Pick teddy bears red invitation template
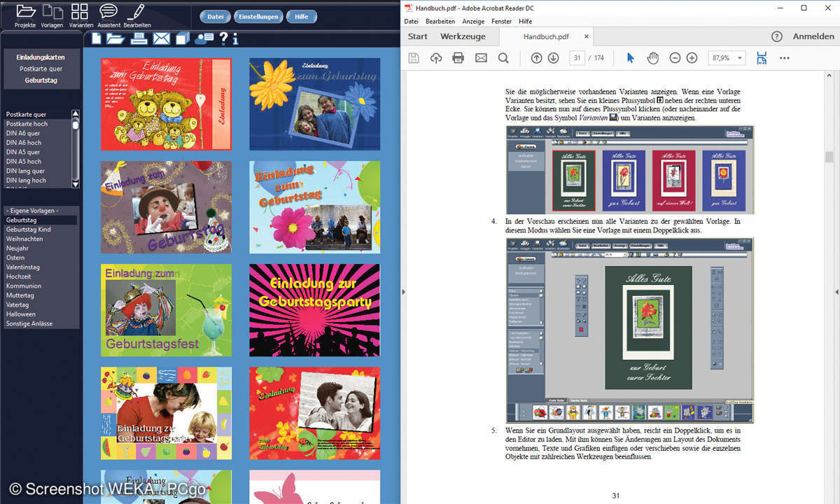This screenshot has width=840, height=504. (166, 104)
